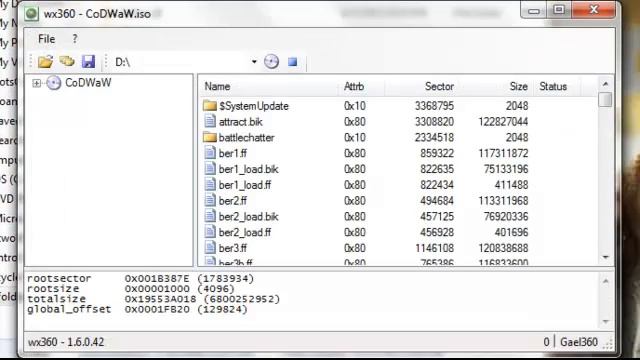640x360 pixels.
Task: Sort by the Size column header
Action: coord(518,87)
